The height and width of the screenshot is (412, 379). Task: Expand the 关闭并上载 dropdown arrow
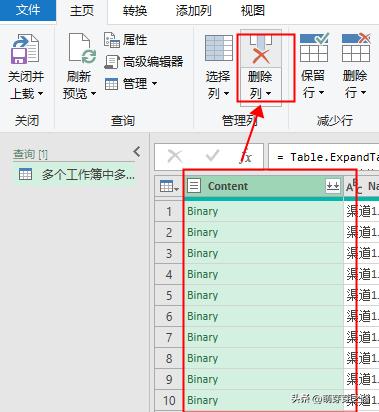point(40,94)
